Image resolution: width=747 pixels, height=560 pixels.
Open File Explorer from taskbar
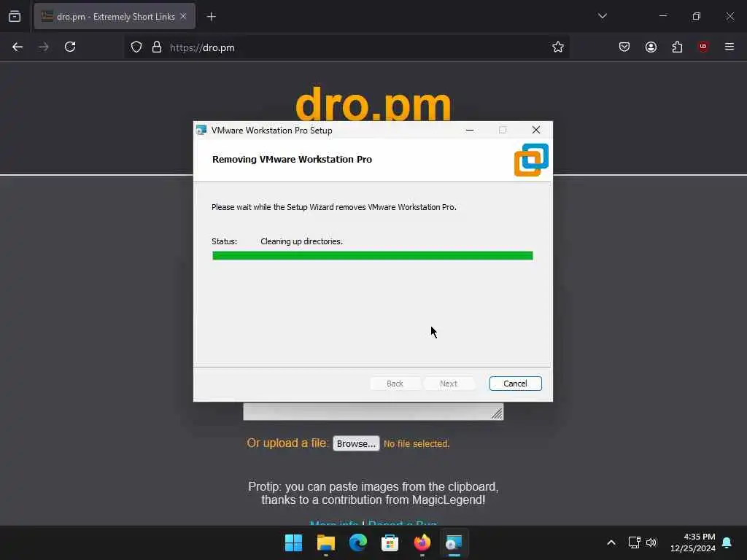click(x=326, y=542)
